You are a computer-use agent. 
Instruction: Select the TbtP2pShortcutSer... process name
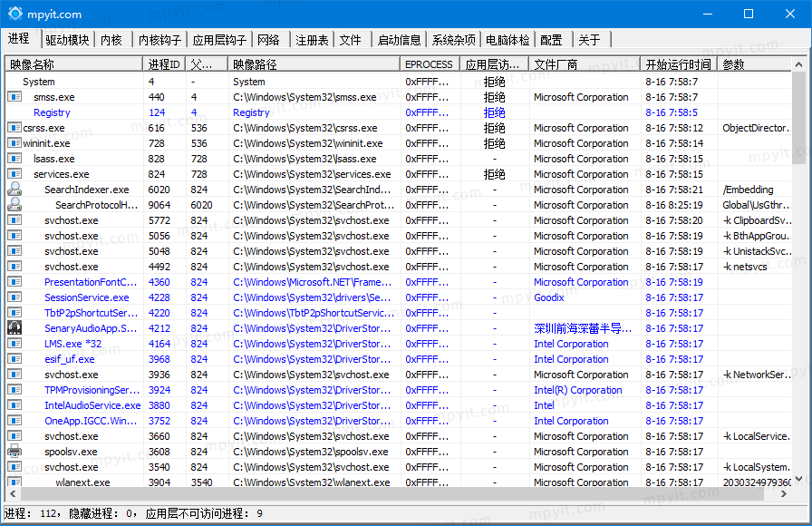click(x=92, y=313)
